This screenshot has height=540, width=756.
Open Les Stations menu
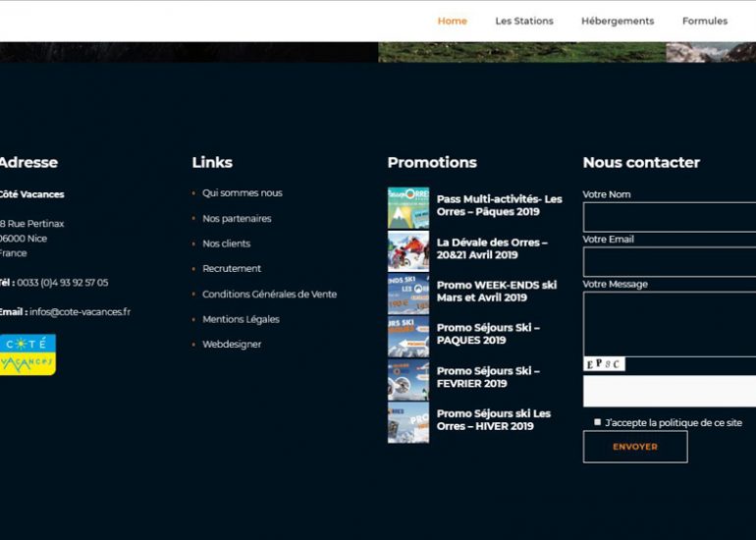(524, 21)
